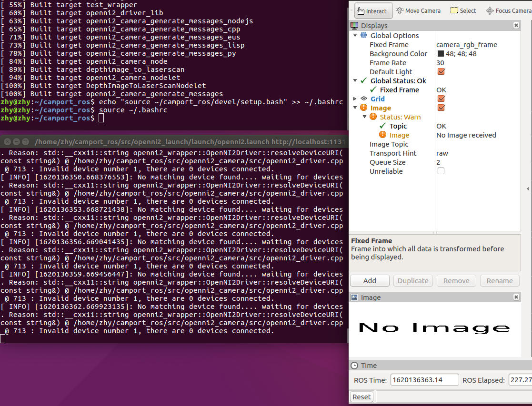Click the ROS Time field

click(424, 380)
